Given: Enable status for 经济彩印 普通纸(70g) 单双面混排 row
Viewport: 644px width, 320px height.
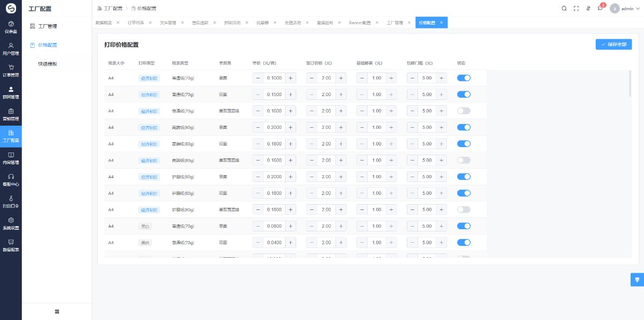Looking at the screenshot, I should point(464,111).
